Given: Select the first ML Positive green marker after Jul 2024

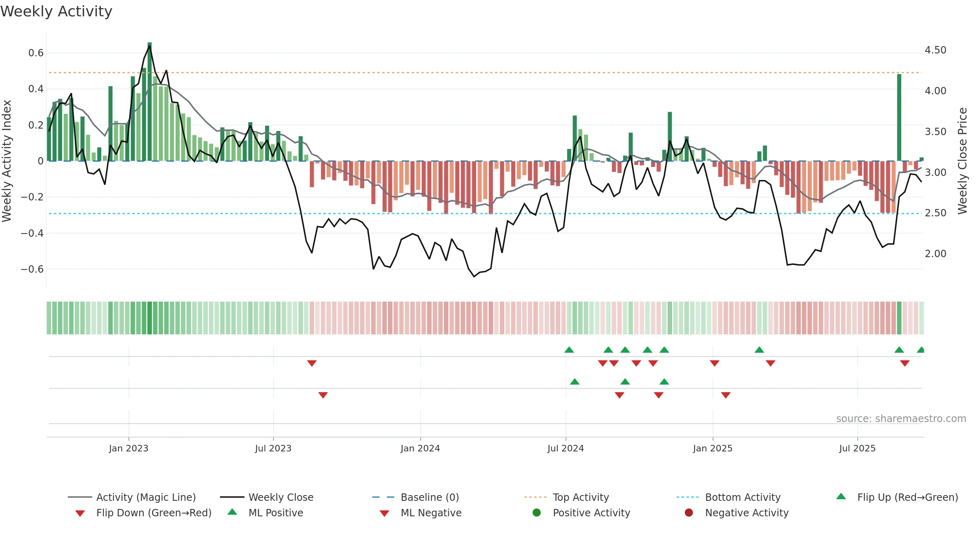Looking at the screenshot, I should [x=575, y=382].
